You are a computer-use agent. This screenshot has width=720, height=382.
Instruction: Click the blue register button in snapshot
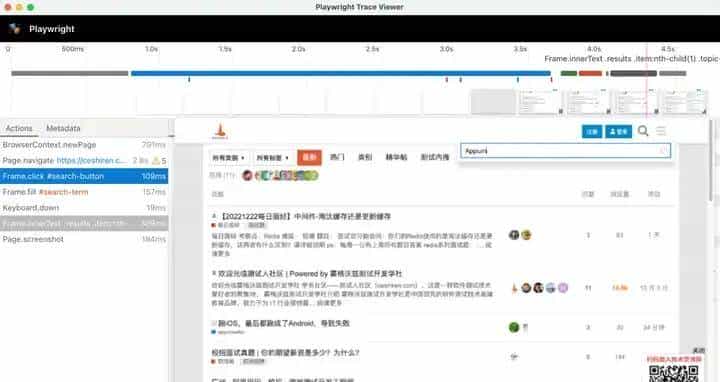click(592, 132)
